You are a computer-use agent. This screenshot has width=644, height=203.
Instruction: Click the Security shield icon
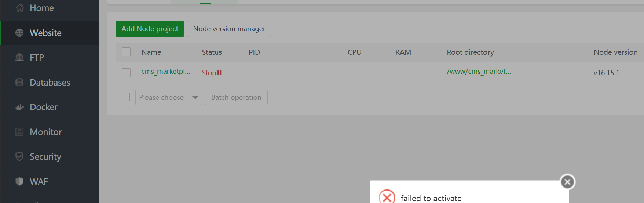point(20,156)
